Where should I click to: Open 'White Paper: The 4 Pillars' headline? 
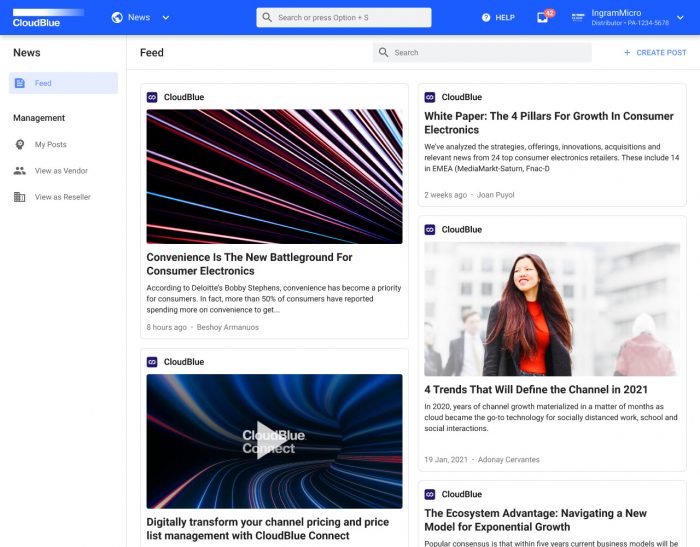pos(549,123)
